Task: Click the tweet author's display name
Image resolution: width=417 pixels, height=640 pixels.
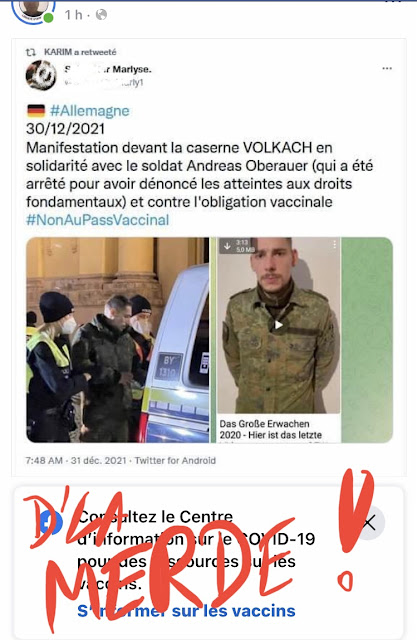Action: tap(108, 69)
